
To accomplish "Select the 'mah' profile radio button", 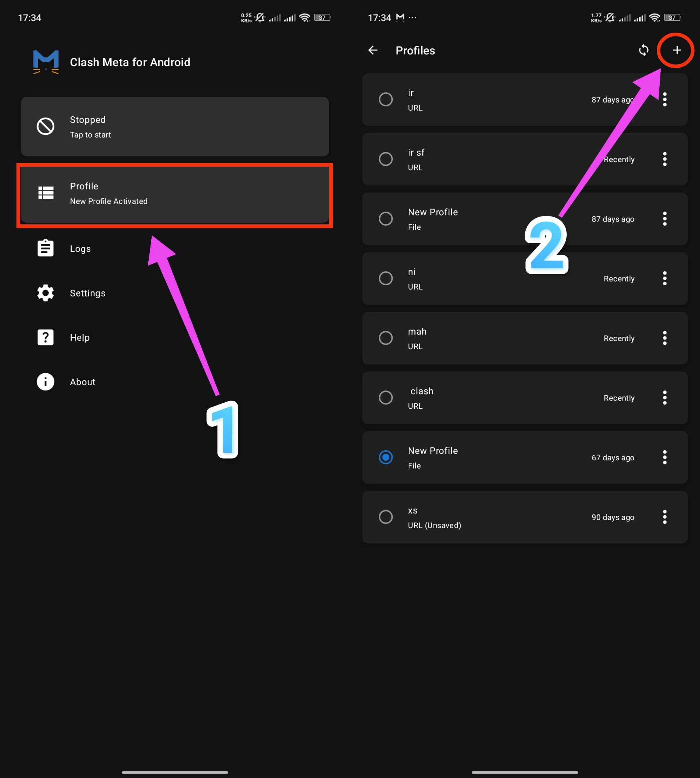I will coord(385,338).
